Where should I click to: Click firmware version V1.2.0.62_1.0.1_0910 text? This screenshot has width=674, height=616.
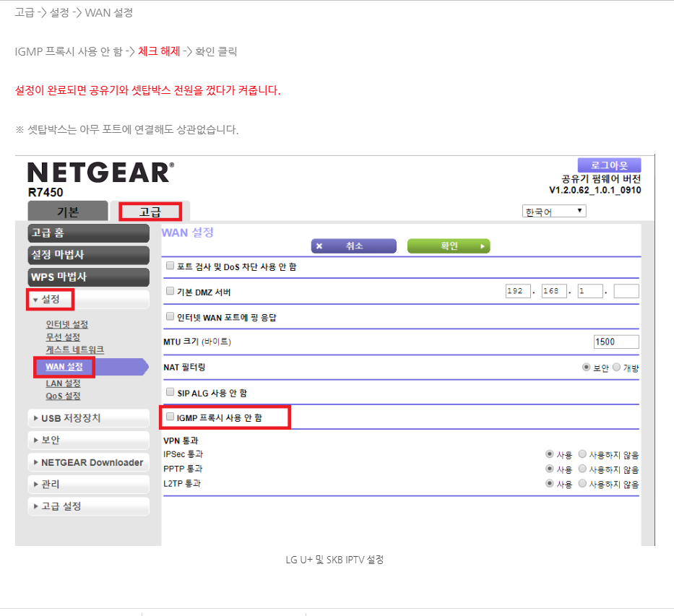(595, 191)
